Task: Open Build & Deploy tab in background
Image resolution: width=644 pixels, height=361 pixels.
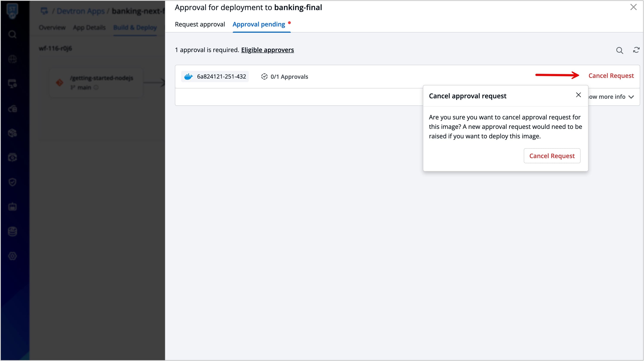Action: tap(135, 28)
